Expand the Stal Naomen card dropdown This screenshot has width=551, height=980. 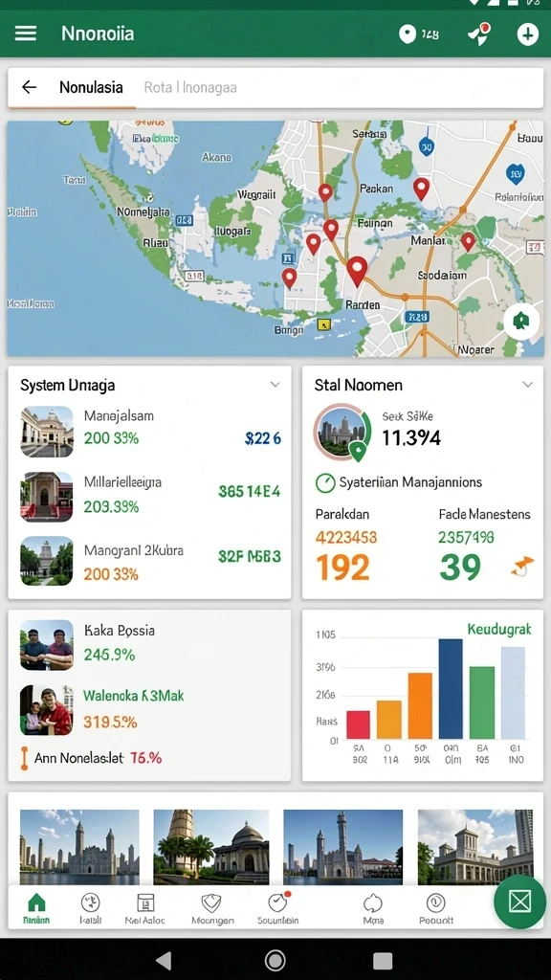pos(528,385)
